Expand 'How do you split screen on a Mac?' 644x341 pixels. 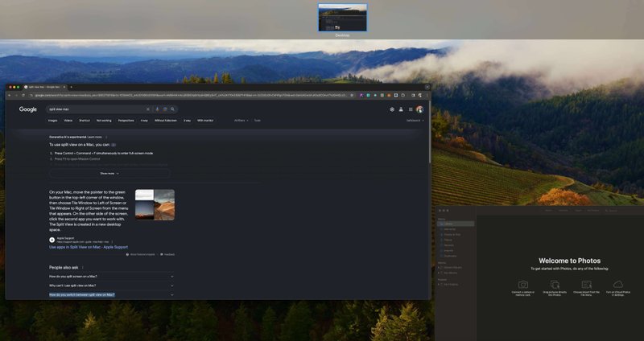(111, 277)
